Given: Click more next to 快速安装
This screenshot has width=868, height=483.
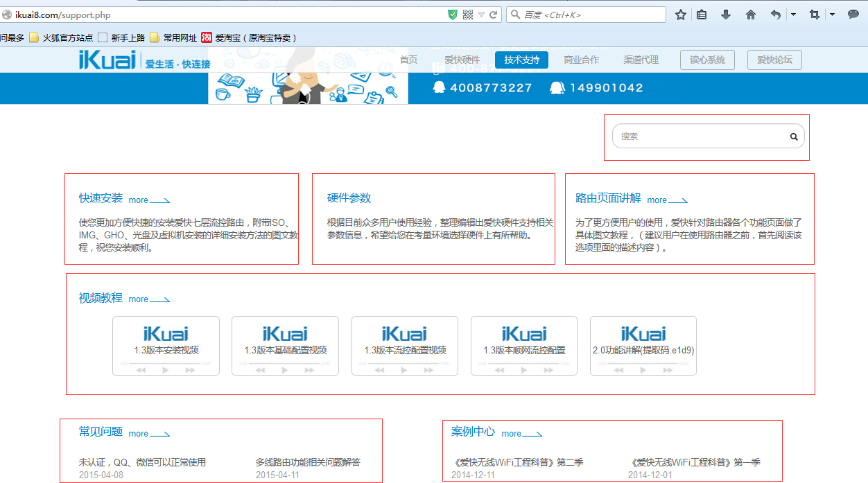Looking at the screenshot, I should (149, 200).
